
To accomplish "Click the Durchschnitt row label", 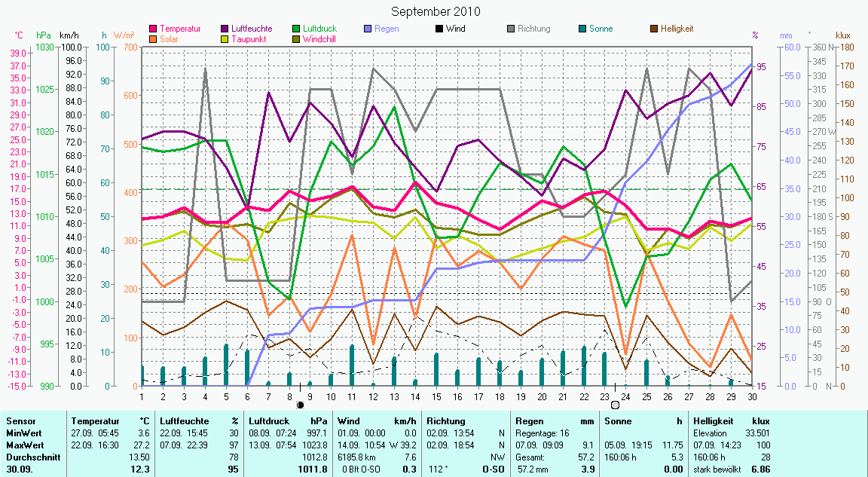I will tap(30, 457).
